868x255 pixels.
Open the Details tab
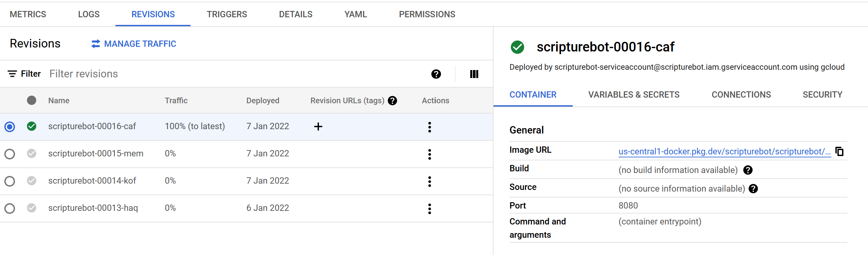coord(296,14)
